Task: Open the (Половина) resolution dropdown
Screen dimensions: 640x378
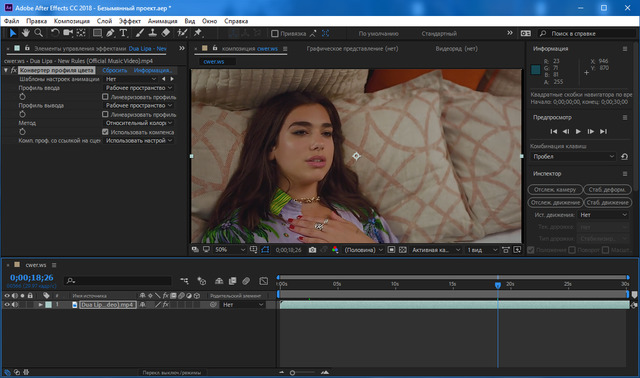Action: [x=363, y=250]
